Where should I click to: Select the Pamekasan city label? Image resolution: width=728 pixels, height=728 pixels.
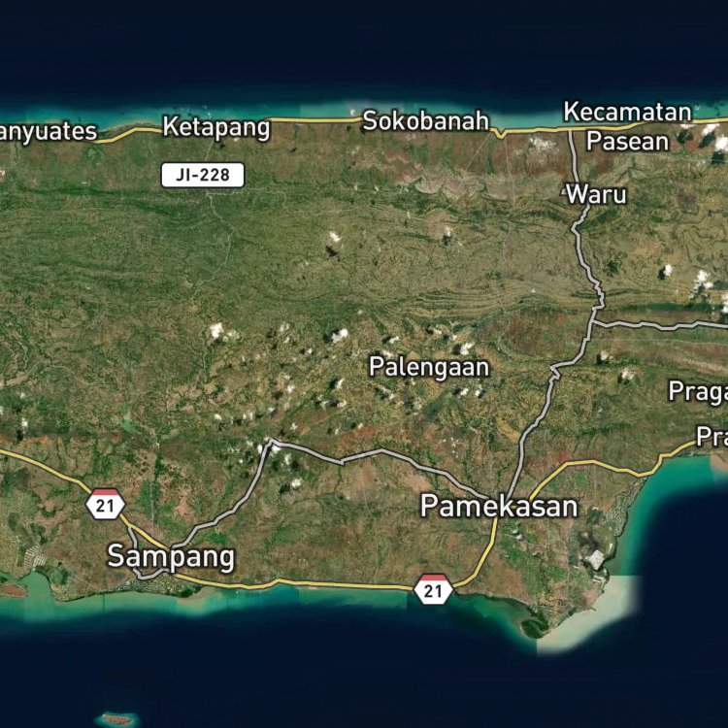498,506
